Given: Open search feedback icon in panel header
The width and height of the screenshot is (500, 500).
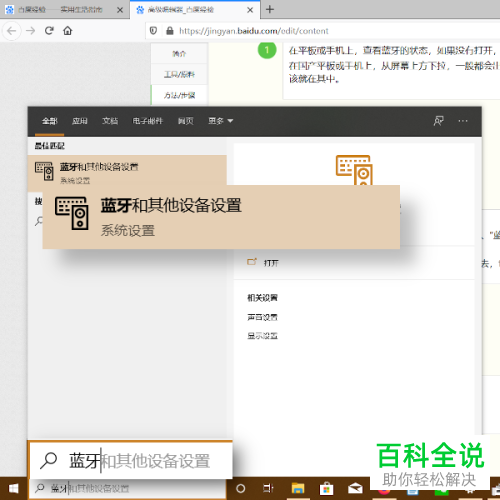Looking at the screenshot, I should click(x=439, y=121).
